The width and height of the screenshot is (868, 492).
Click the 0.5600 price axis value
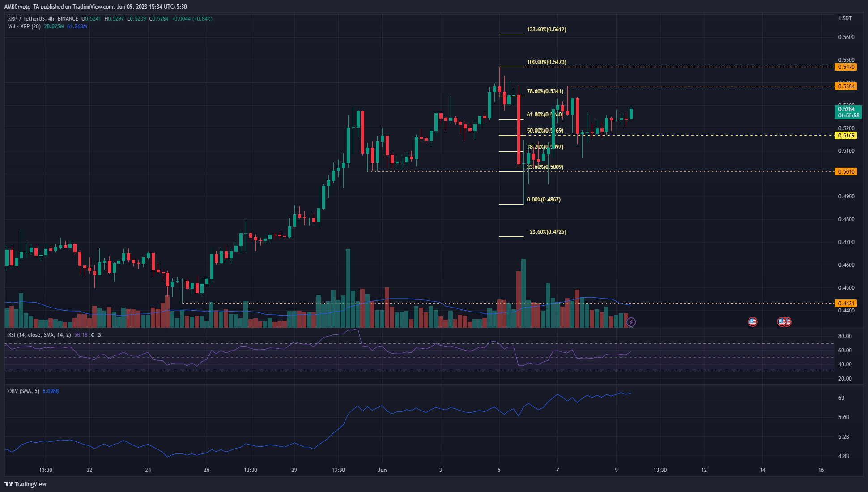[846, 37]
